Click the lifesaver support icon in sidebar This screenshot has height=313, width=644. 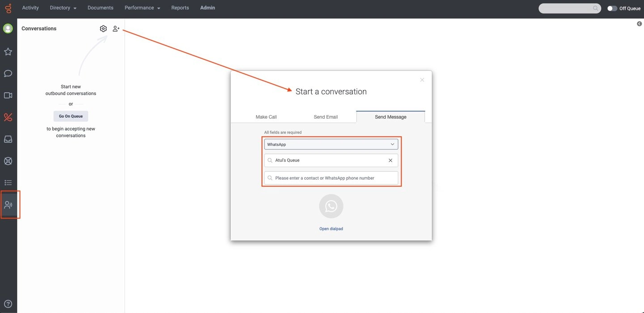[x=8, y=161]
